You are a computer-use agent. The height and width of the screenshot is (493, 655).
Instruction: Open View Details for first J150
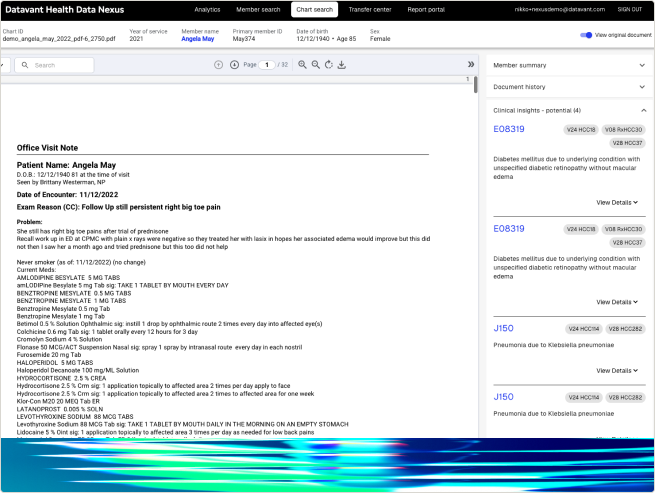click(x=617, y=371)
